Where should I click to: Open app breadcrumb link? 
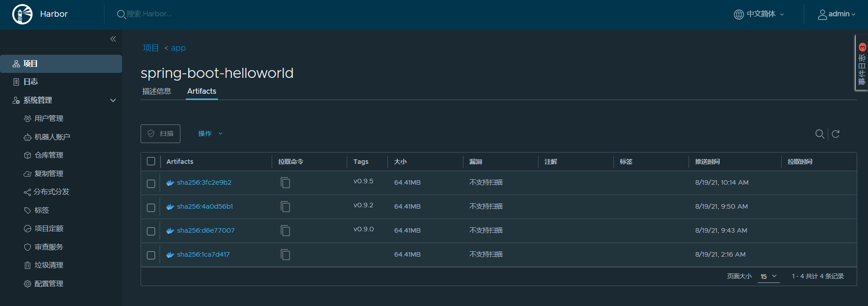coord(178,48)
